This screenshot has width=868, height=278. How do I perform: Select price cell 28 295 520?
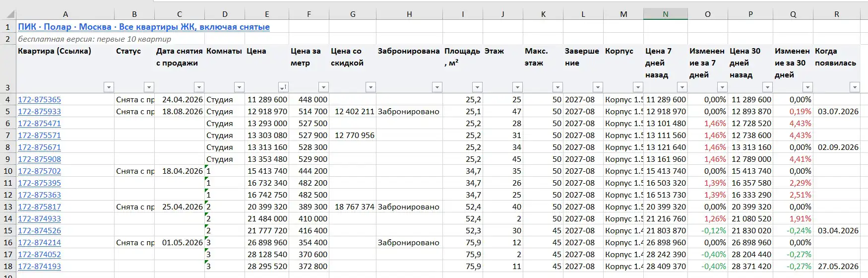267,266
